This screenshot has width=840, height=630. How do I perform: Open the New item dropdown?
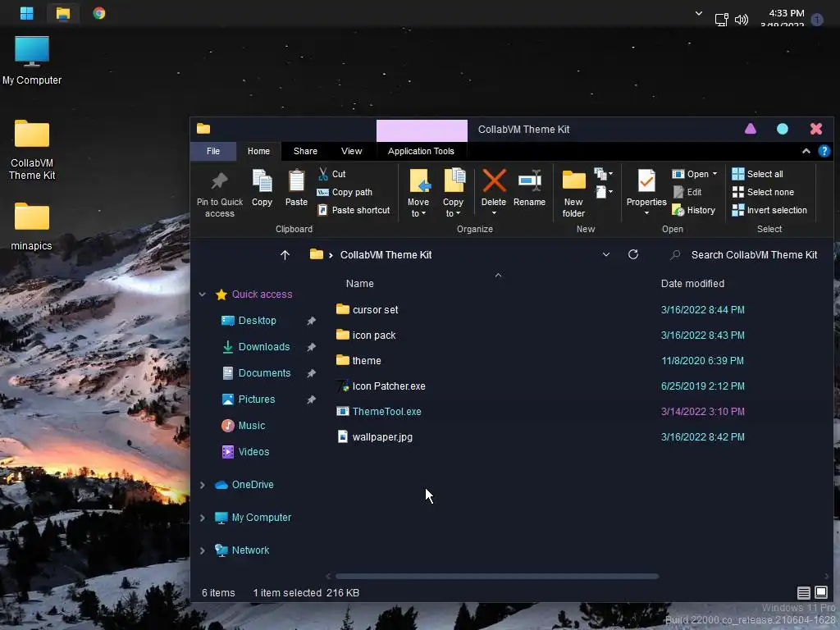click(x=603, y=174)
